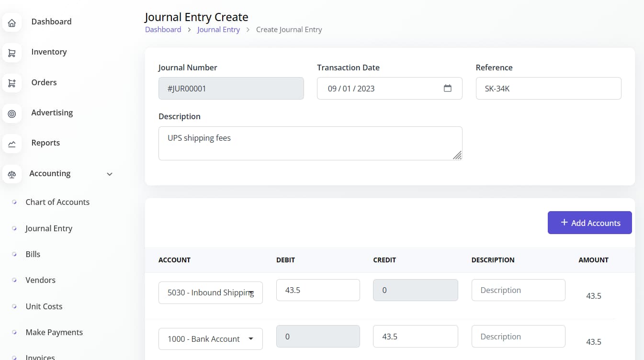Open the 5030 - Inbound Shipping account dropdown

(210, 292)
